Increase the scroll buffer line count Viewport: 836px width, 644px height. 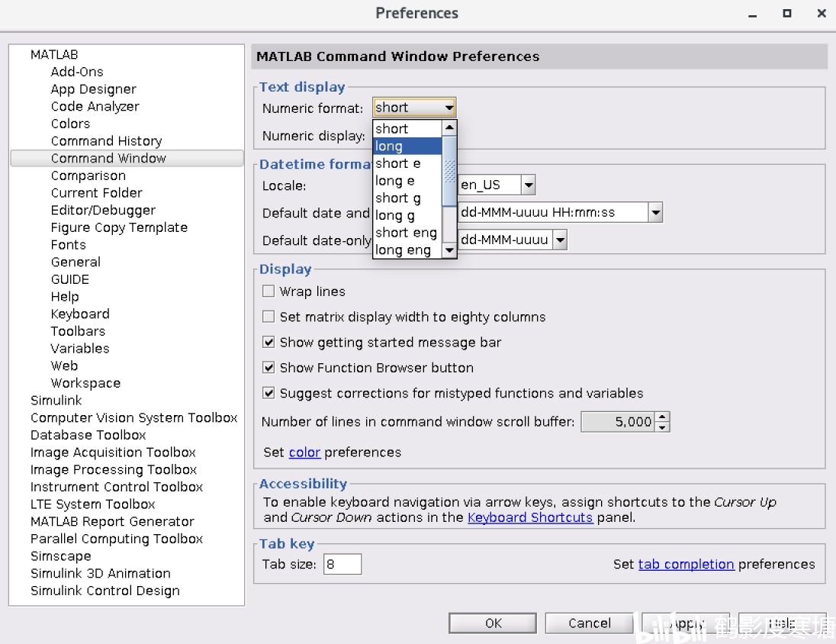(662, 417)
